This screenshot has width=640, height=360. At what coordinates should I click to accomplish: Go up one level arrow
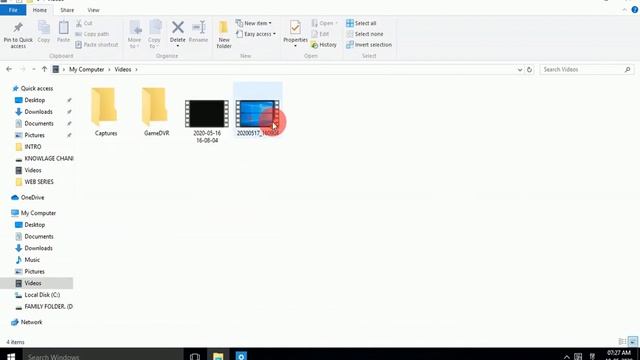[x=44, y=69]
